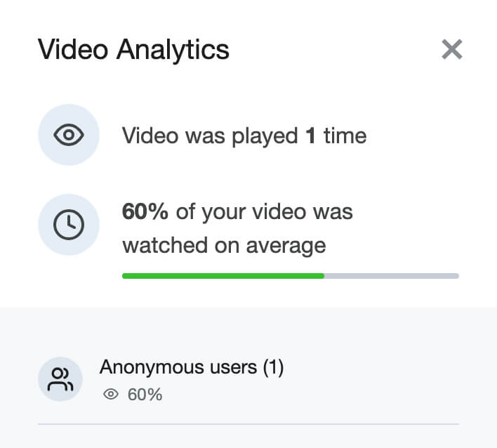The height and width of the screenshot is (448, 497).
Task: Click the eye icon beside play count
Action: tap(69, 135)
